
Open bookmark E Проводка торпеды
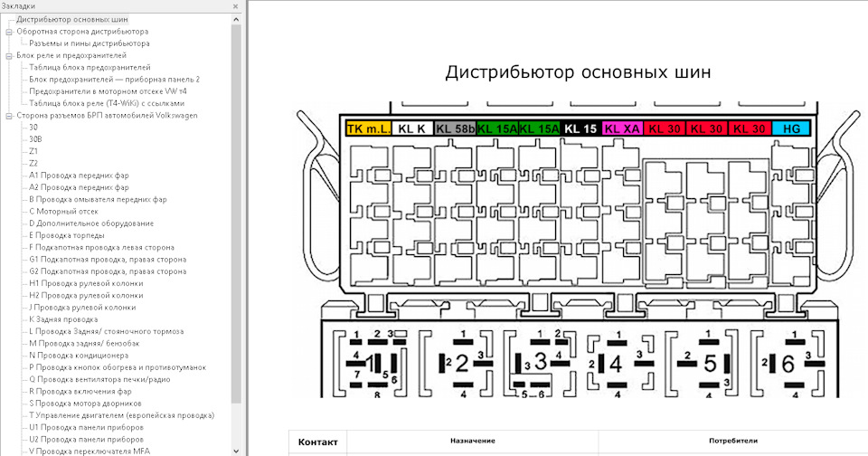[x=66, y=235]
